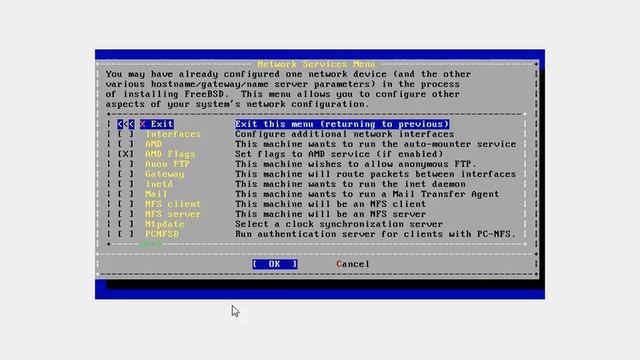The height and width of the screenshot is (360, 640).
Task: Click 'This machine wants to run the auto-mounter service'
Action: click(x=376, y=144)
